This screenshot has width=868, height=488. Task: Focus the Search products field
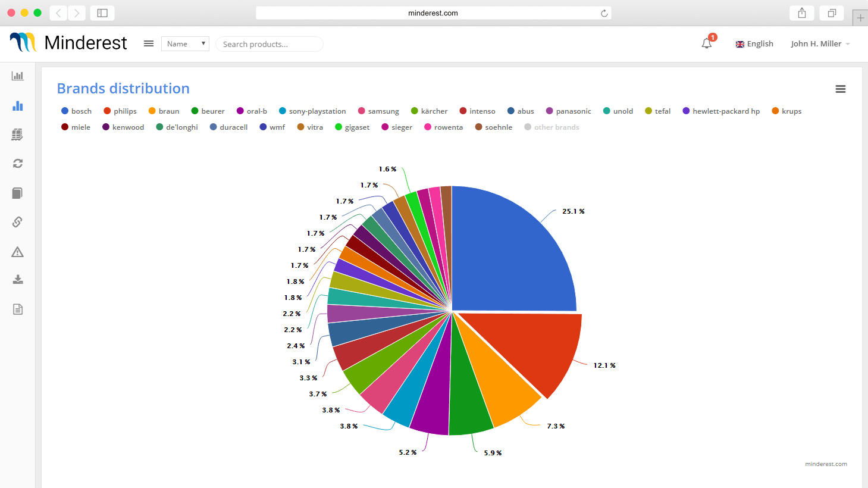270,44
